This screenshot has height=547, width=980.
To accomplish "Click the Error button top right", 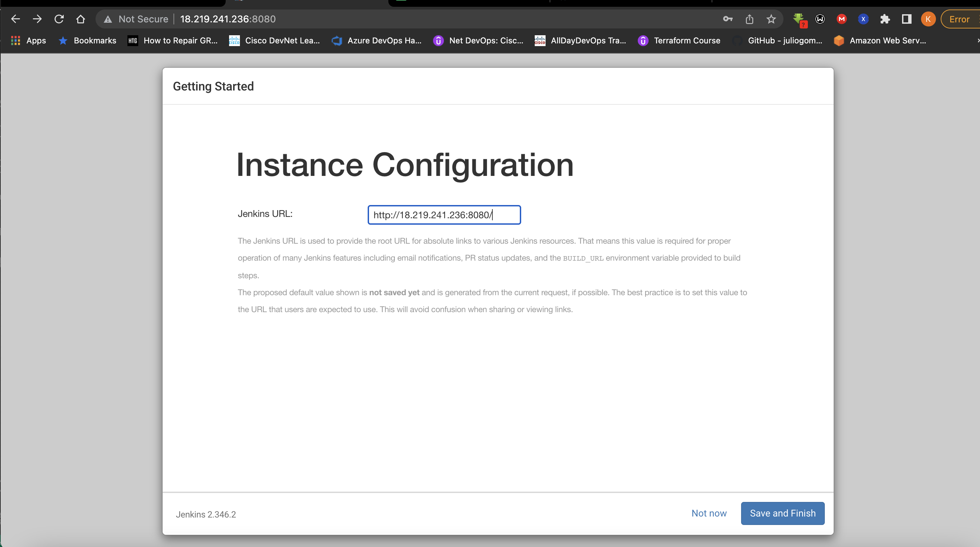I will coord(958,19).
